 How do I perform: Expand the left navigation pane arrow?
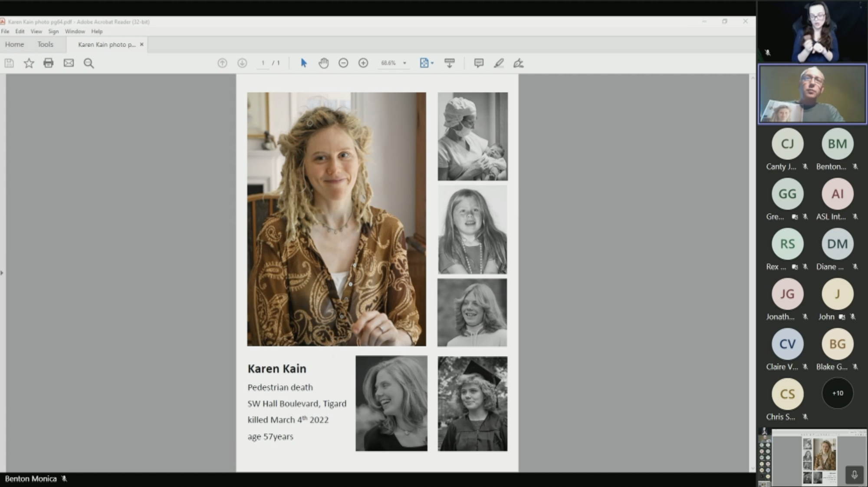click(2, 273)
